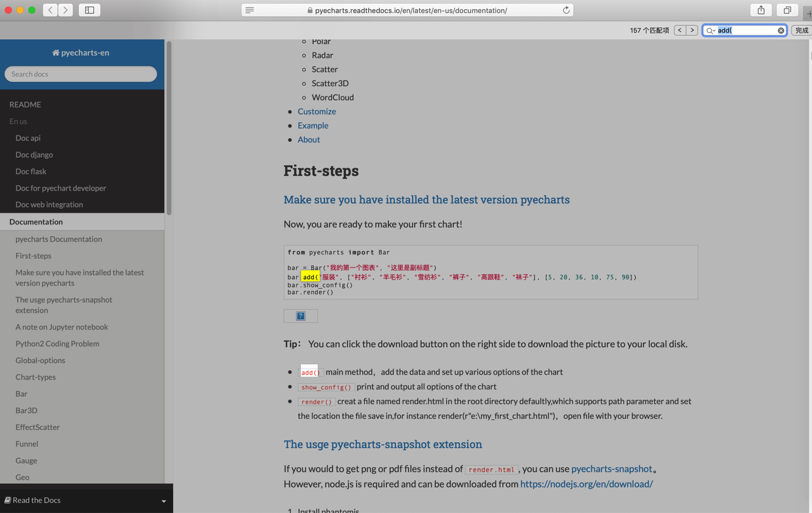This screenshot has height=513, width=812.
Task: Open a new tab with plus icon
Action: (808, 13)
